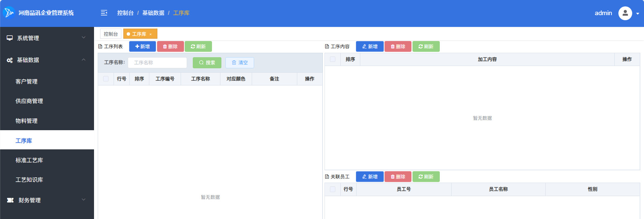Click the 关联员工 document icon
This screenshot has height=219, width=644.
tap(327, 177)
